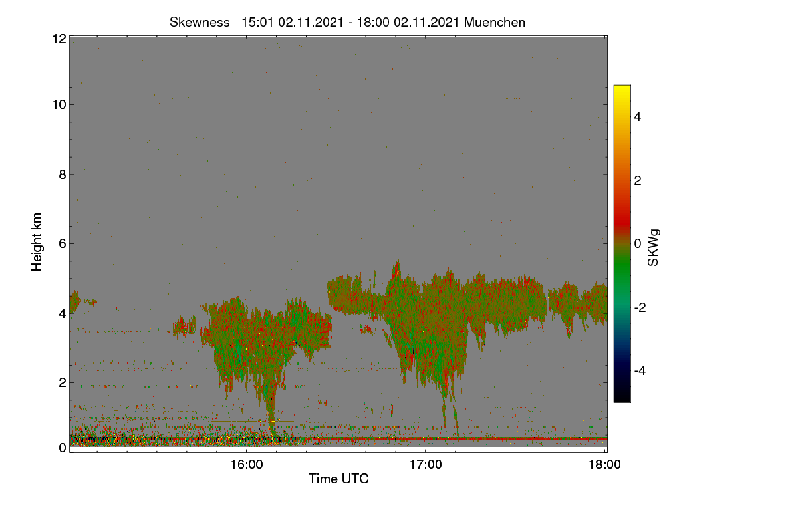Screen dimensions: 798x532
Task: Click the black bottom of the colorbar
Action: [622, 398]
